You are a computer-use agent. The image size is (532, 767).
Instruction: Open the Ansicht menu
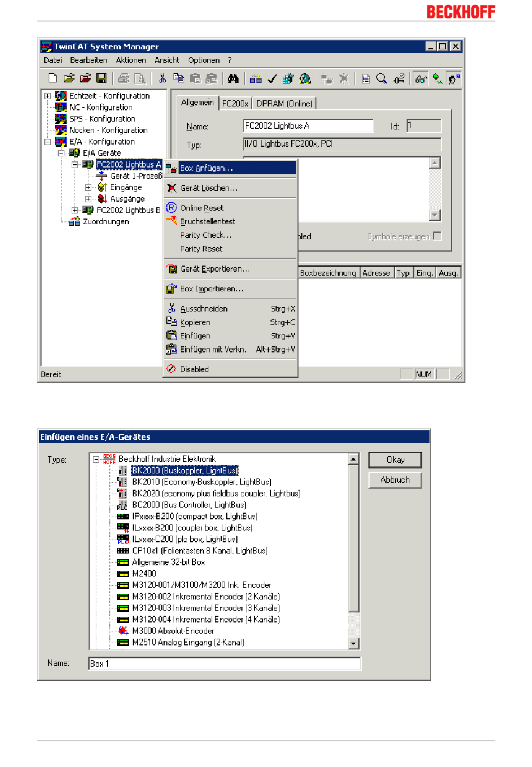[x=167, y=60]
